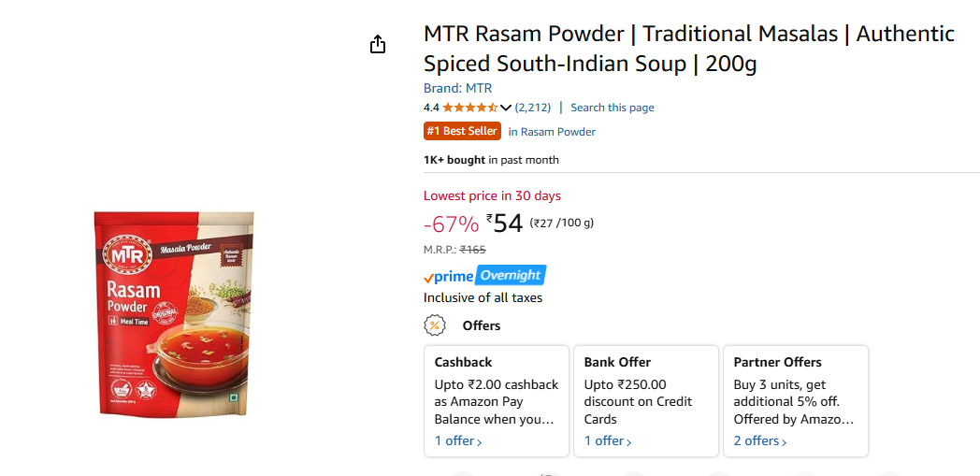Open the 1 offer link under Cashback

tap(458, 441)
